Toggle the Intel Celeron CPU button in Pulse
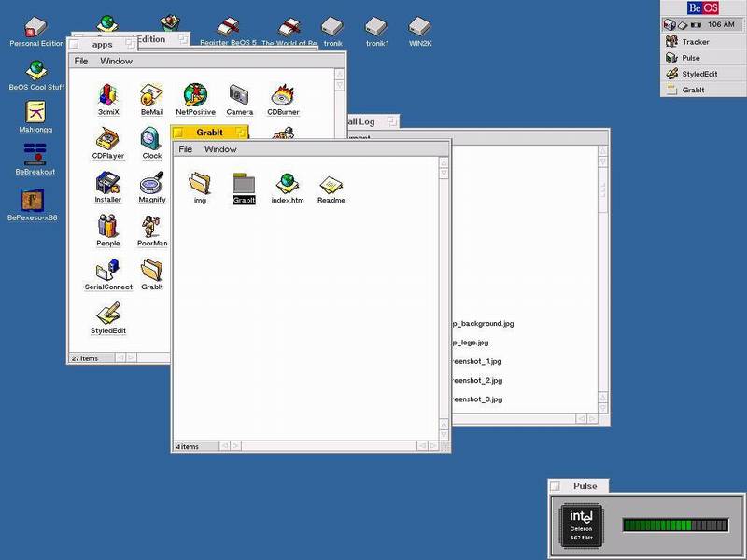The image size is (747, 560). tap(581, 525)
